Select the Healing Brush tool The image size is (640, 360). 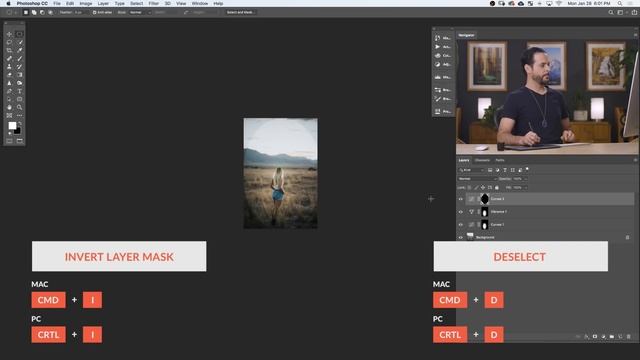click(9, 59)
